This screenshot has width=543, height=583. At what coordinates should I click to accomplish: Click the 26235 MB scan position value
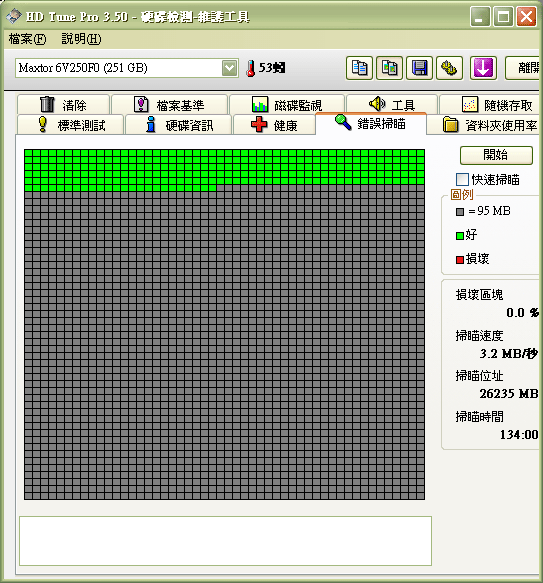pyautogui.click(x=509, y=393)
